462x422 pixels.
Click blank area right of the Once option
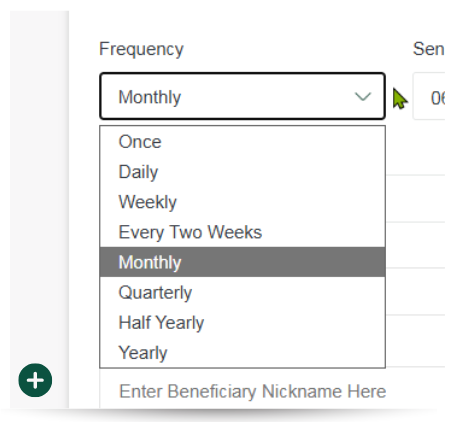pos(273,142)
